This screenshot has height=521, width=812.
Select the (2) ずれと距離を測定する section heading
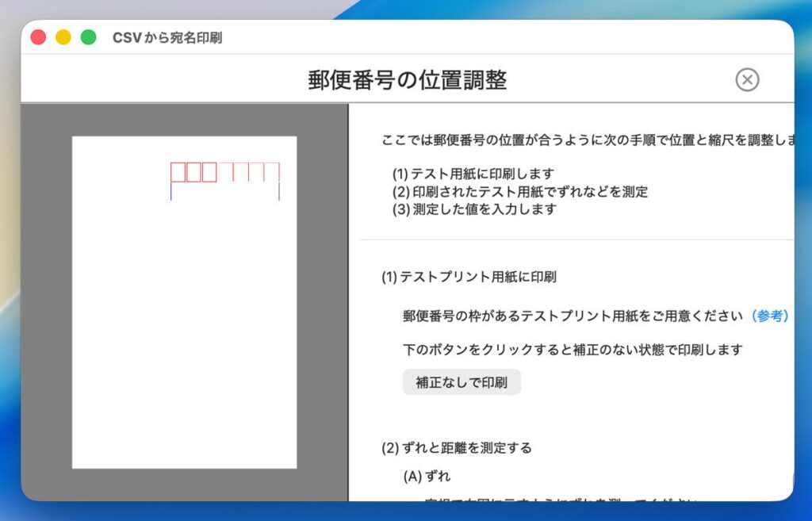tap(457, 448)
